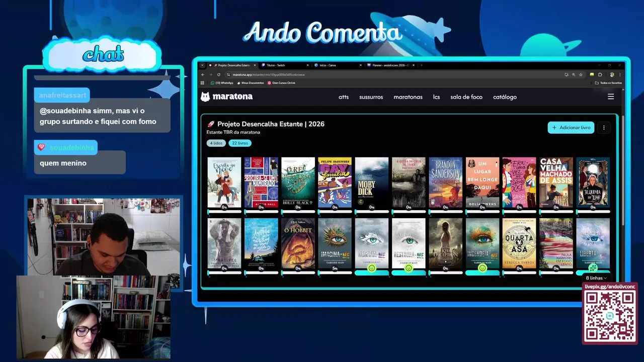This screenshot has height=362, width=644.
Task: Open the Brandon Sanderson book cover
Action: coord(445,182)
